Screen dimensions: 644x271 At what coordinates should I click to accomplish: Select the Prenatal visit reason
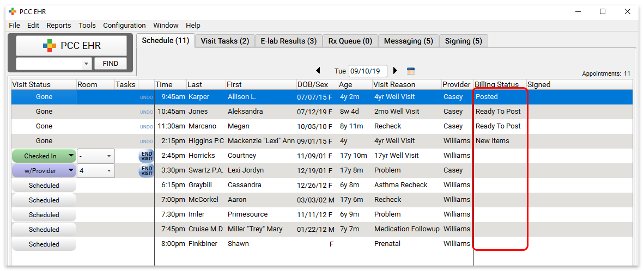[387, 244]
